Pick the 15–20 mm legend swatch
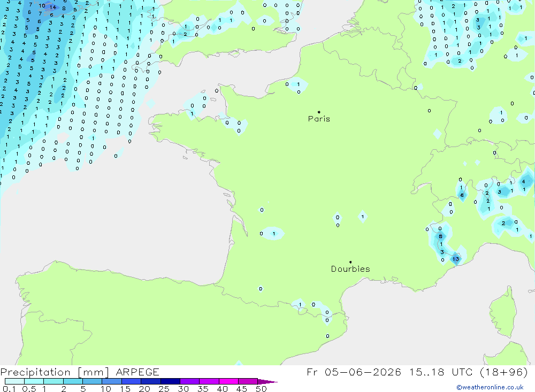 pyautogui.click(x=132, y=381)
